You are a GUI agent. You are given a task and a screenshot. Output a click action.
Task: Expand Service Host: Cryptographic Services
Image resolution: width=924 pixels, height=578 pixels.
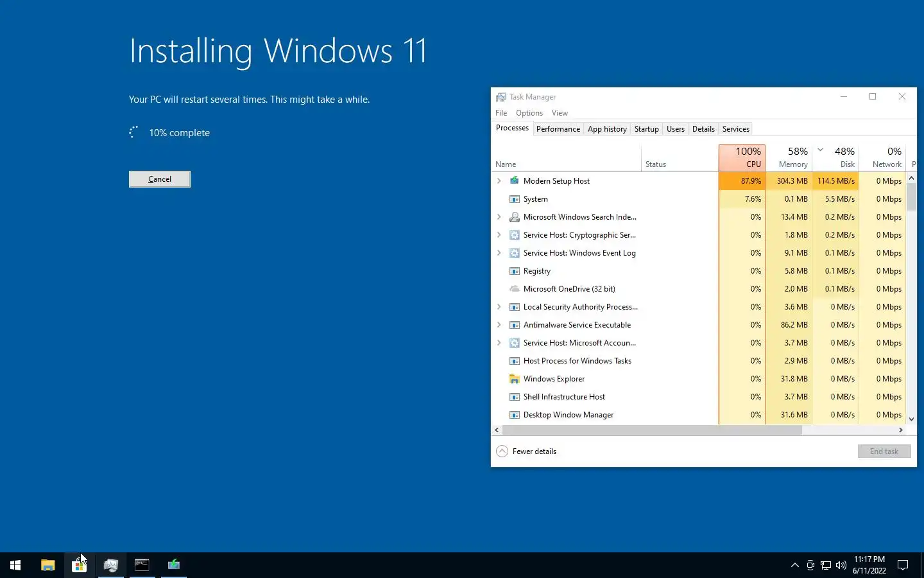(x=499, y=235)
